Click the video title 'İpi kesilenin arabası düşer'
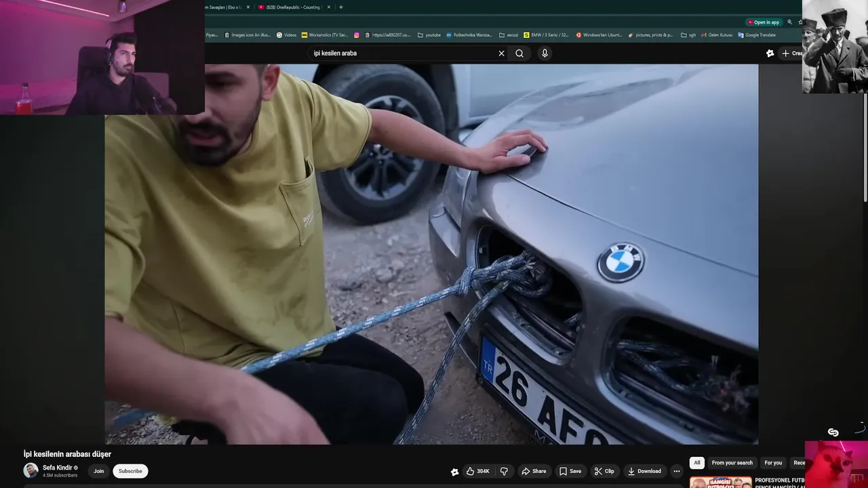Viewport: 868px width, 488px height. click(x=67, y=454)
